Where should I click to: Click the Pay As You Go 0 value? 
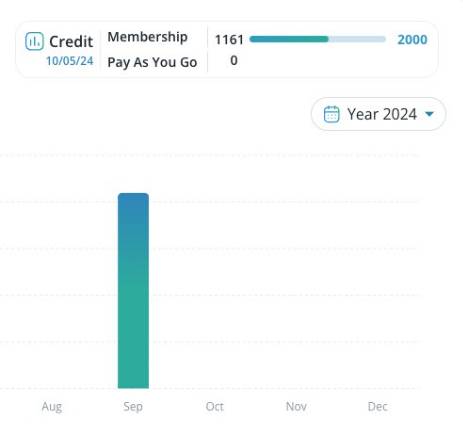point(234,61)
